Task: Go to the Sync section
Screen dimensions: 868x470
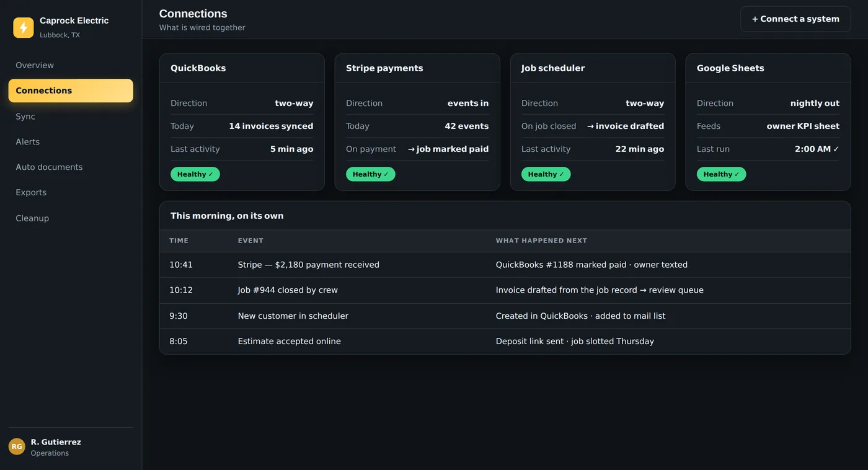Action: point(71,117)
